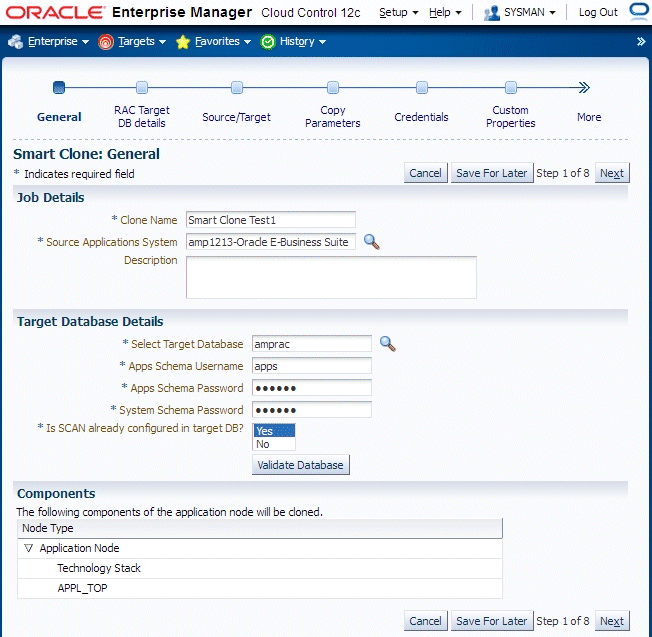The image size is (652, 637).
Task: Click the General train step marker
Action: coord(59,88)
